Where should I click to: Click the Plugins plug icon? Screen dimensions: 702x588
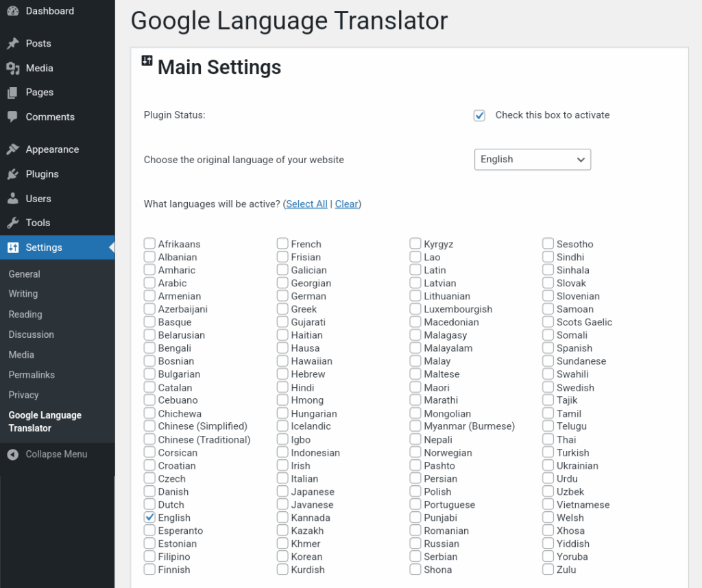12,174
